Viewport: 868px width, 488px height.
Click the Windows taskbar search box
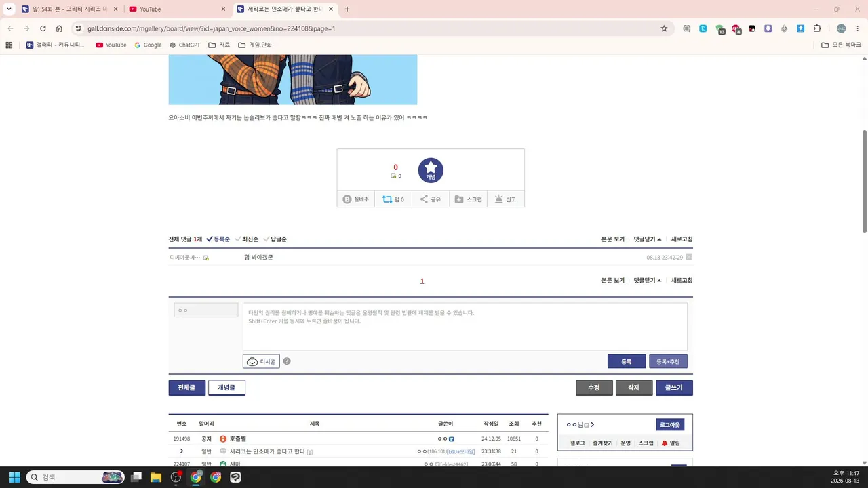(x=75, y=477)
